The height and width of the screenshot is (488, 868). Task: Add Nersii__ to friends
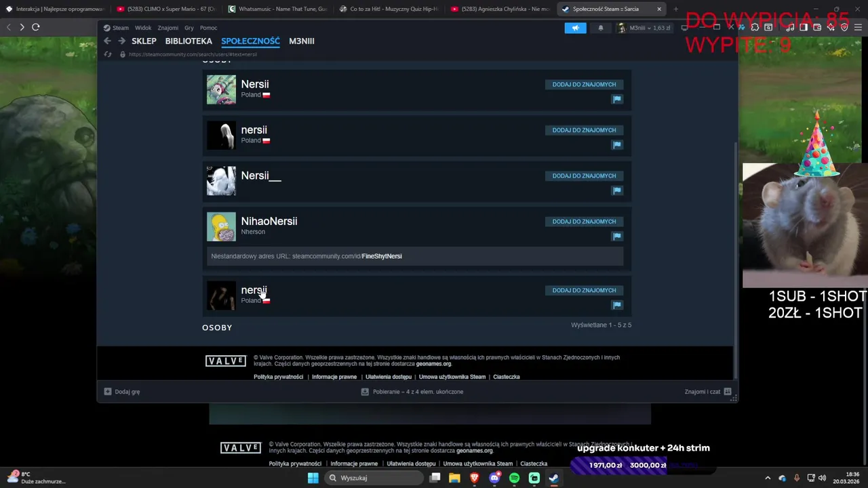pos(584,176)
